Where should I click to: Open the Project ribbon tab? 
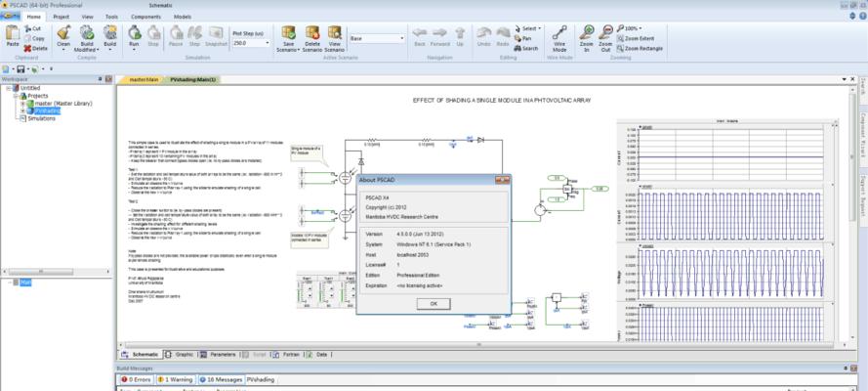click(x=61, y=17)
